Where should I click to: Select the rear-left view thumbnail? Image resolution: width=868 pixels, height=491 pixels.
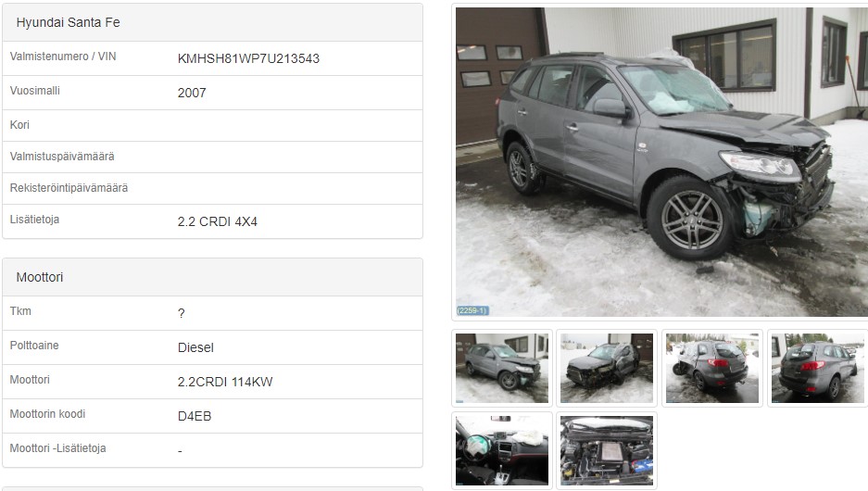click(711, 368)
